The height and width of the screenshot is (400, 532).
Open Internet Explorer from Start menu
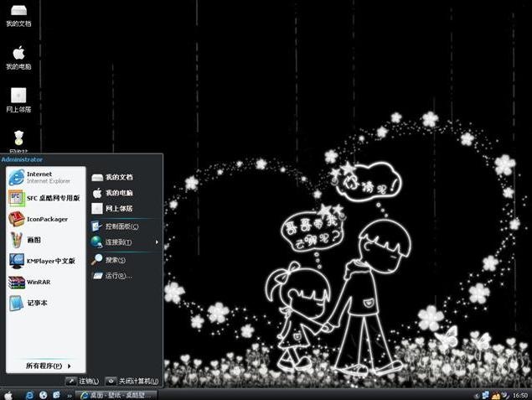click(40, 177)
